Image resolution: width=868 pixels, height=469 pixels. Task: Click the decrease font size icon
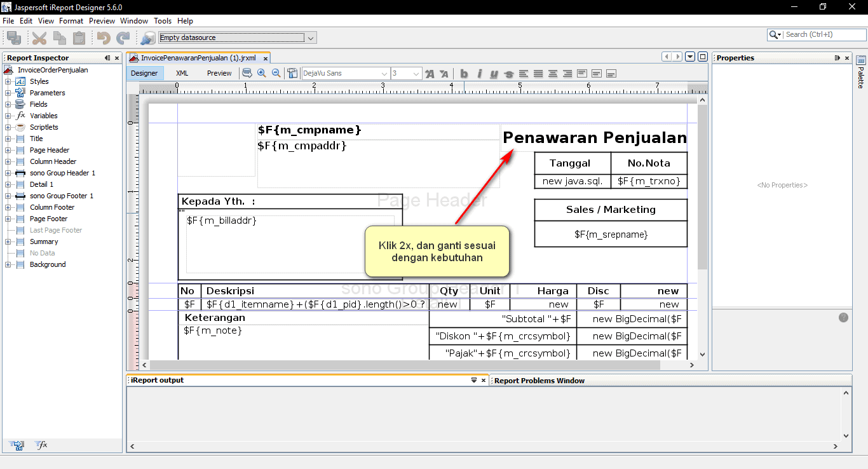coord(444,74)
